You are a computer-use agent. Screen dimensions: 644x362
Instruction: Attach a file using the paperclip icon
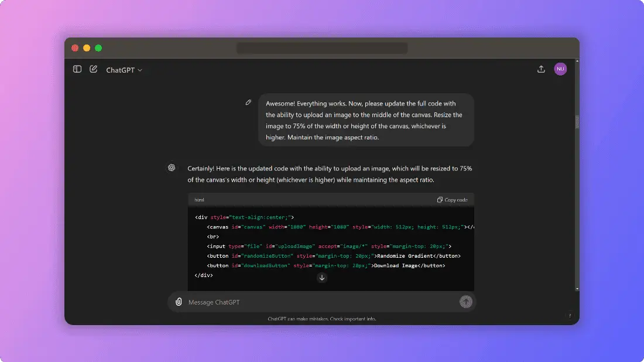click(179, 302)
